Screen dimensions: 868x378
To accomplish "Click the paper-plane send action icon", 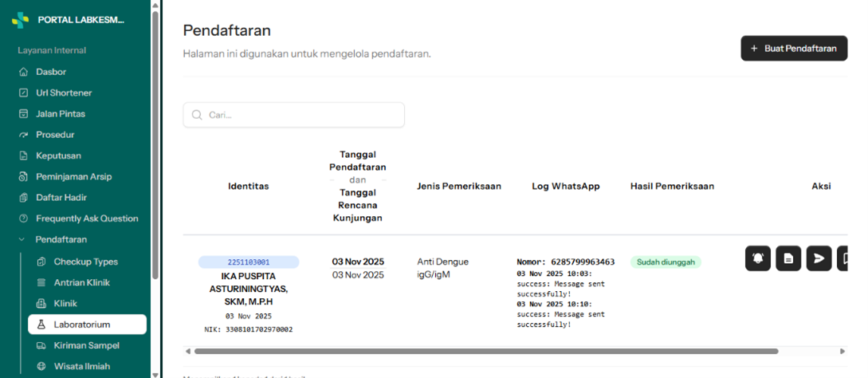I will click(819, 258).
